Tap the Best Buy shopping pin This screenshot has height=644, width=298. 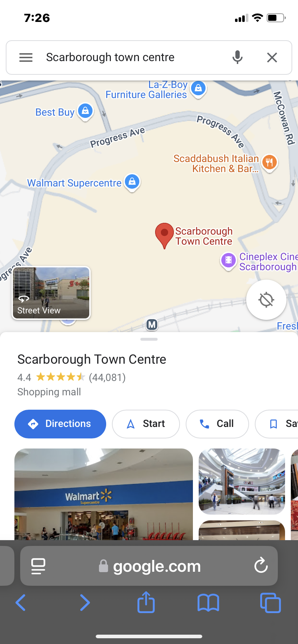click(x=85, y=112)
